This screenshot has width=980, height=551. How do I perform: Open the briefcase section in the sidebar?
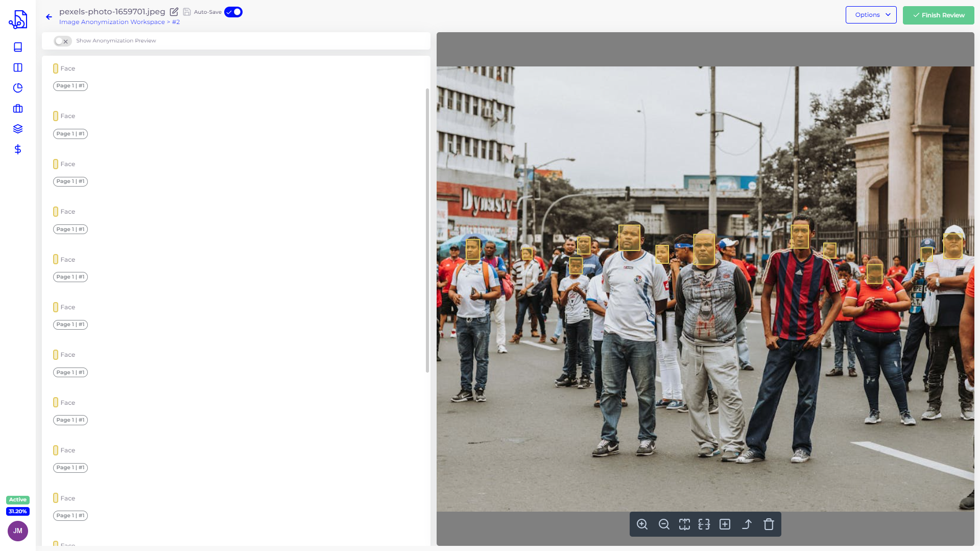click(17, 108)
